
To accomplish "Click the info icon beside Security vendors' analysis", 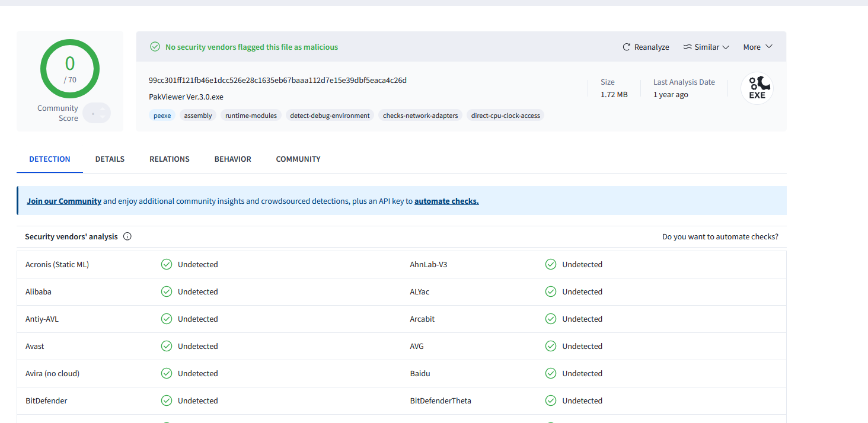I will click(127, 236).
